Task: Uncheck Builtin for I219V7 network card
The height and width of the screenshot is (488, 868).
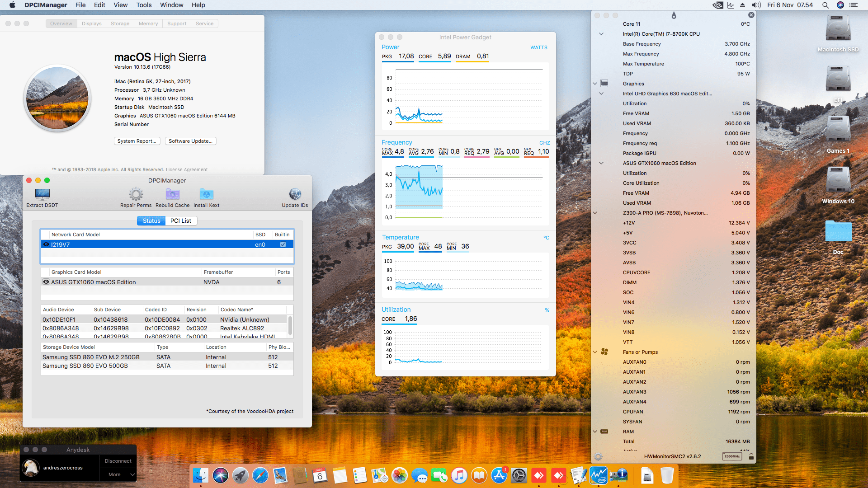Action: (x=283, y=244)
